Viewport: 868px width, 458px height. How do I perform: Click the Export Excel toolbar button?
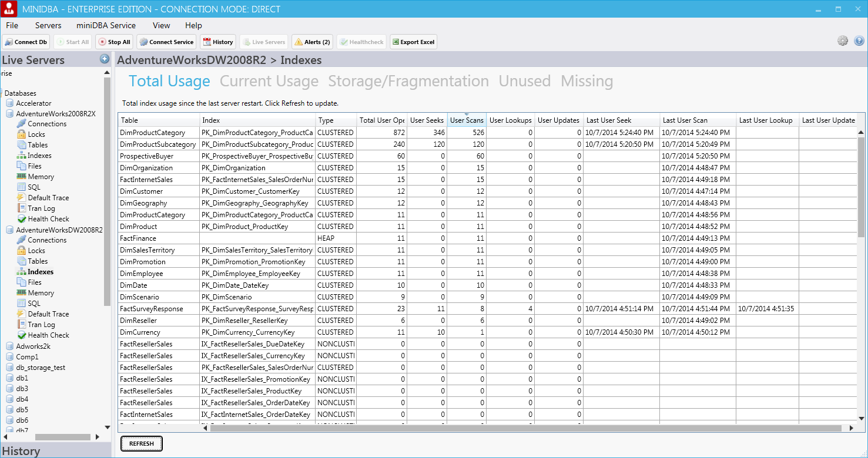coord(413,42)
